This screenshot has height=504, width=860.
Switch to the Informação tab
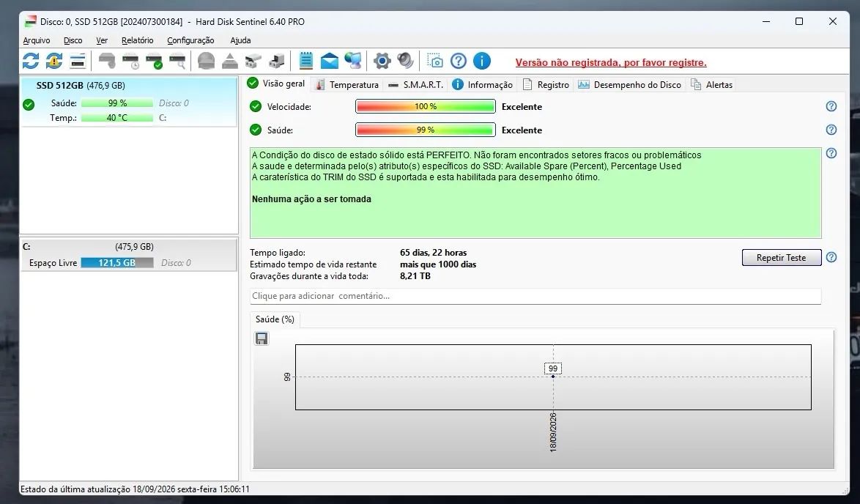pyautogui.click(x=482, y=85)
